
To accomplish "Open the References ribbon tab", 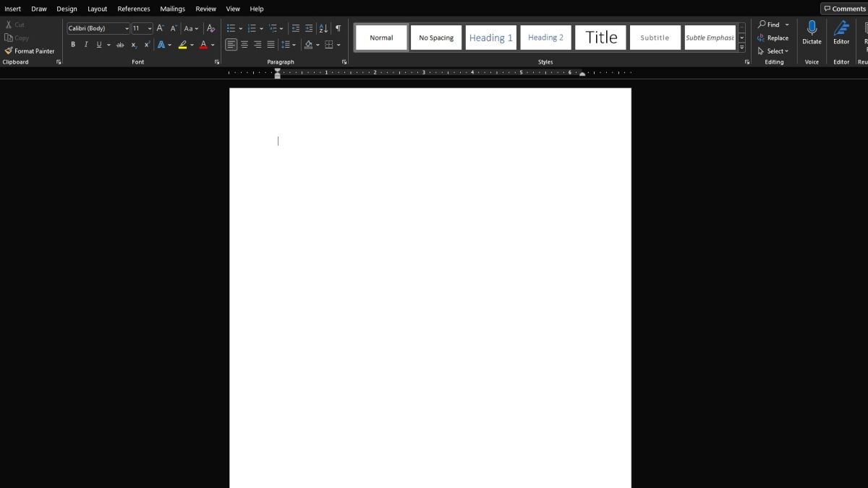I will 134,9.
